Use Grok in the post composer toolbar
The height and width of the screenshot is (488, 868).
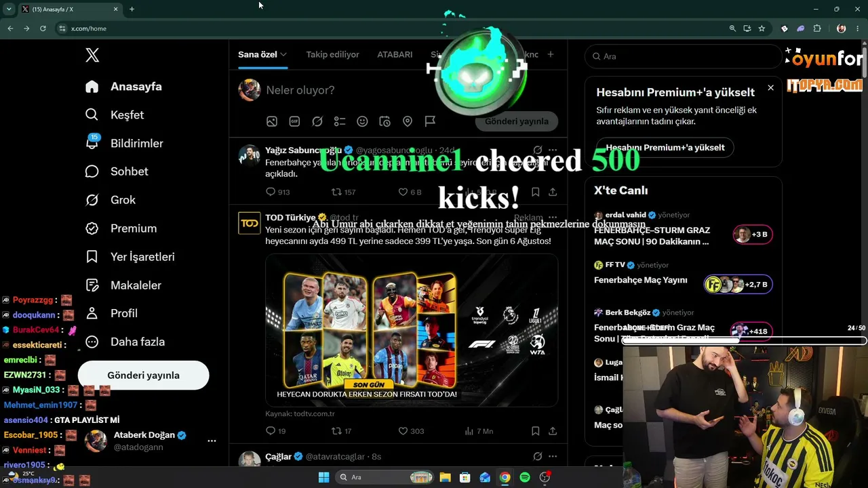[317, 121]
